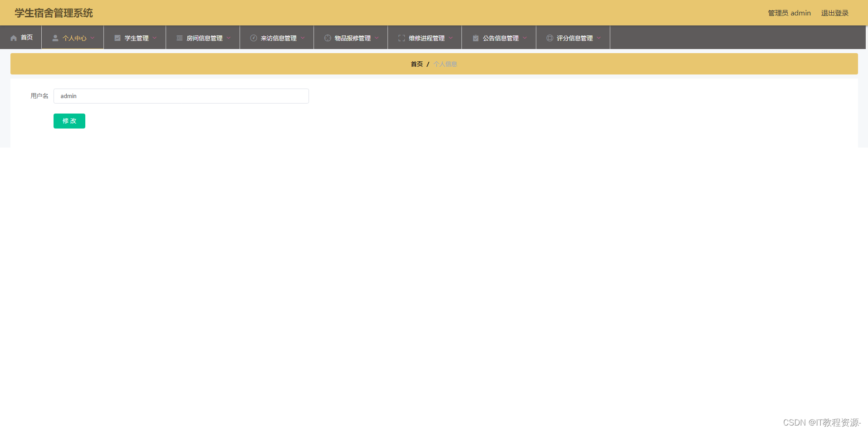Image resolution: width=868 pixels, height=431 pixels.
Task: Focus the 用户名 input field
Action: tap(181, 96)
